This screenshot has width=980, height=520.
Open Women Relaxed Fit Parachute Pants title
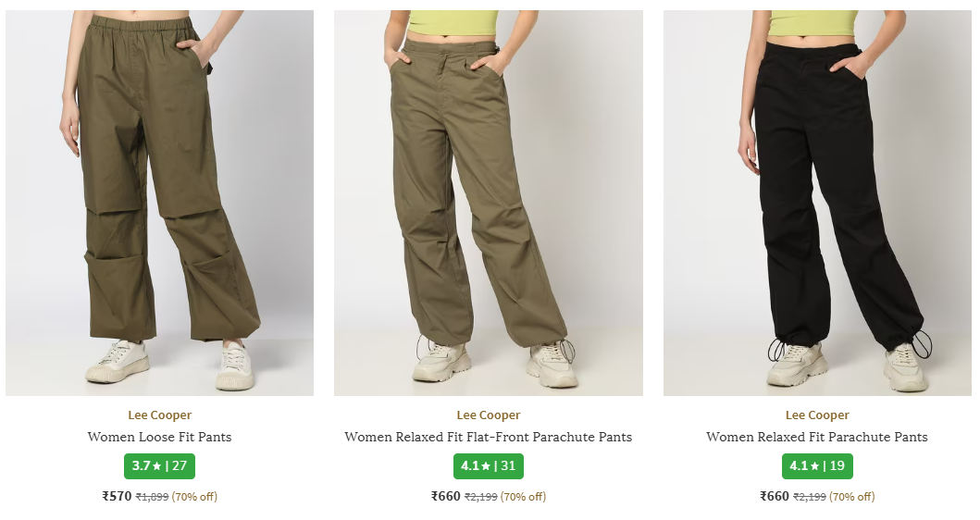pos(817,437)
